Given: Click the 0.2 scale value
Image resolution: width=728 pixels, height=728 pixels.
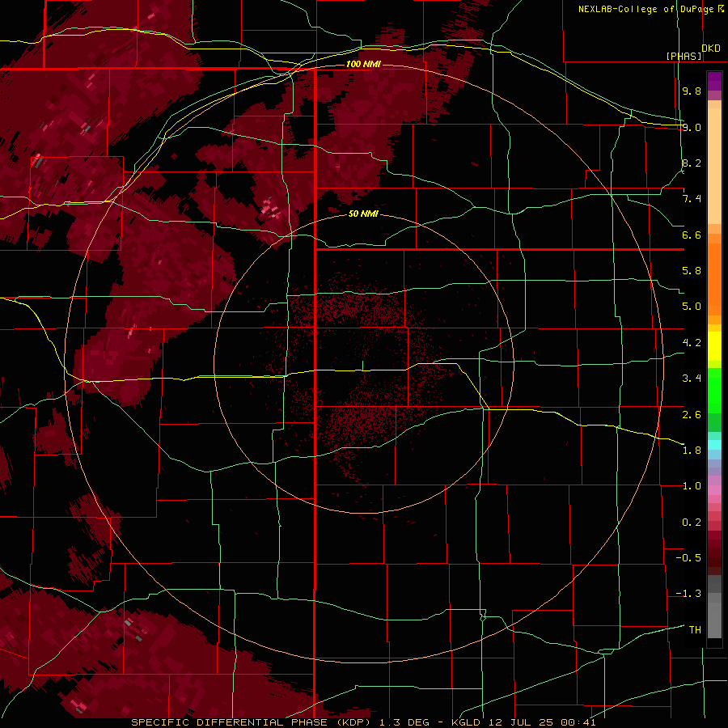Looking at the screenshot, I should (x=692, y=523).
